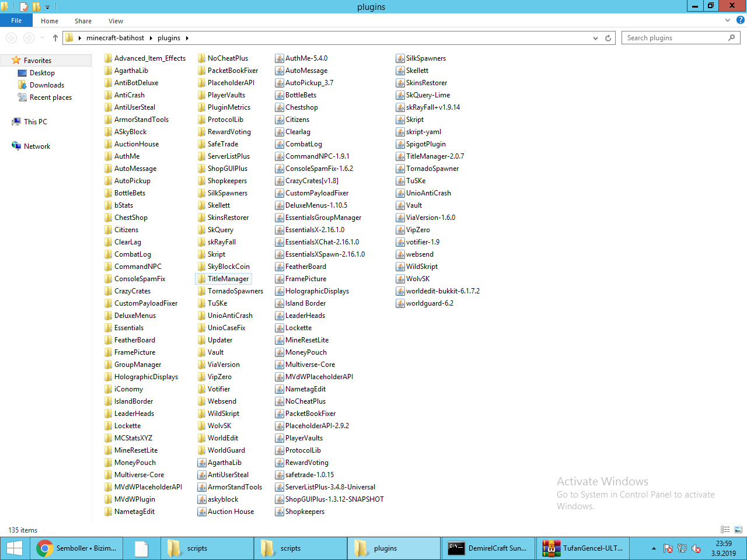Image resolution: width=747 pixels, height=560 pixels.
Task: Open the TufanGencel-ULT... WinRAR taskbar button
Action: 582,548
